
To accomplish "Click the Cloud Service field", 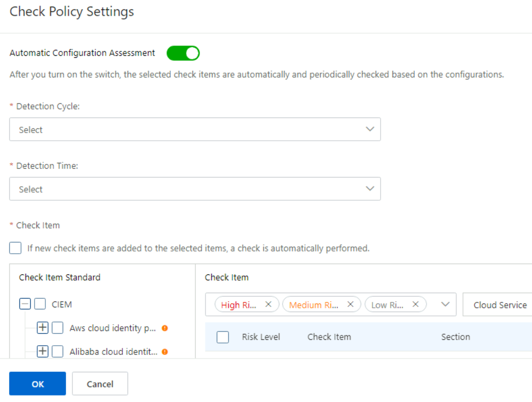I will pyautogui.click(x=501, y=304).
